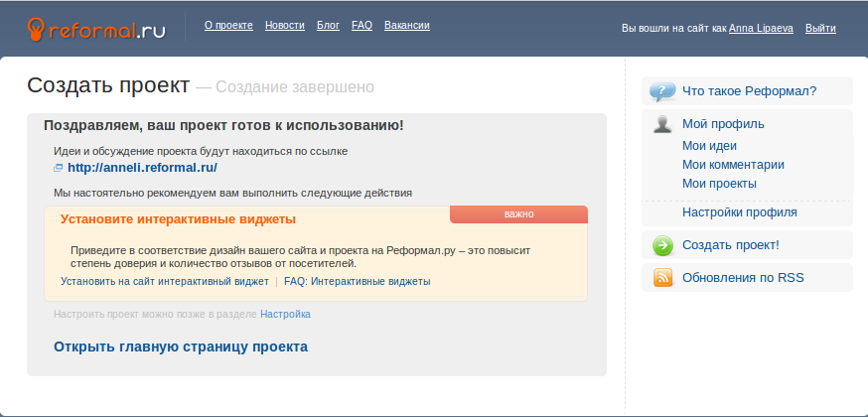Open the Вакансии header link

(406, 25)
